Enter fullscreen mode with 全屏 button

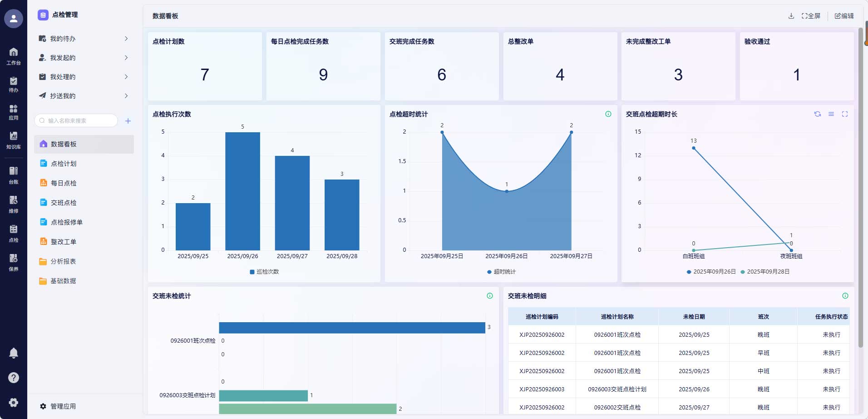tap(811, 16)
